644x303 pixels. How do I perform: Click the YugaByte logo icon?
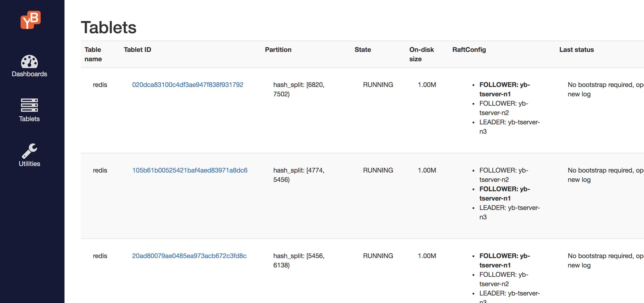(31, 20)
